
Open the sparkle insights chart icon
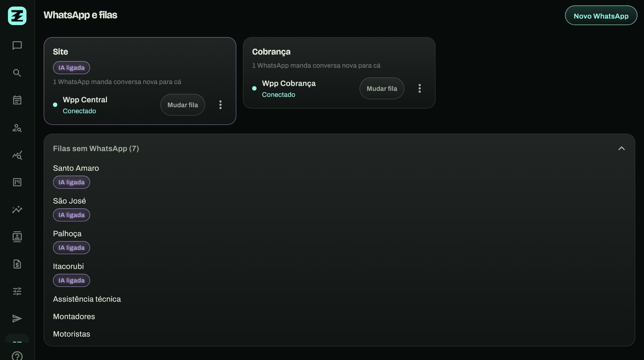[x=17, y=209]
